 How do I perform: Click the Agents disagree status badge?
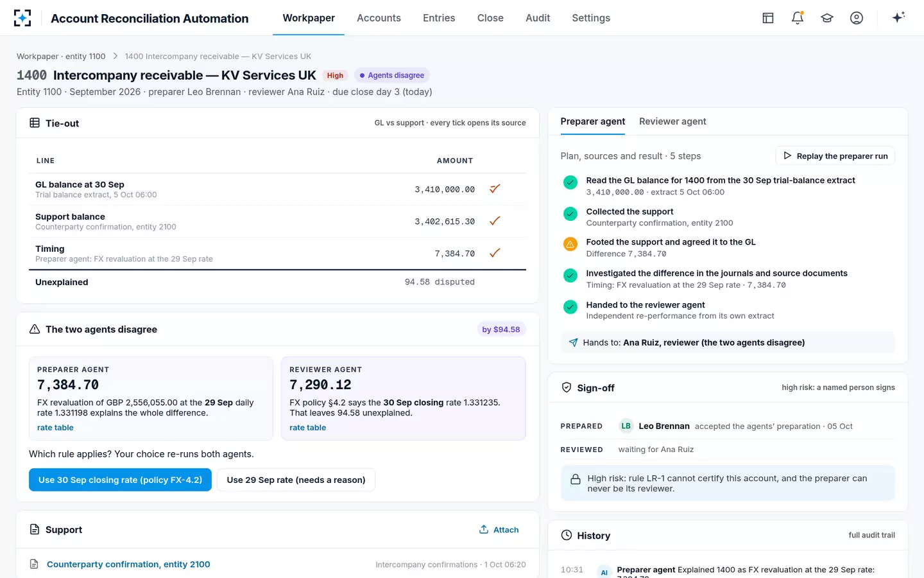pyautogui.click(x=391, y=75)
